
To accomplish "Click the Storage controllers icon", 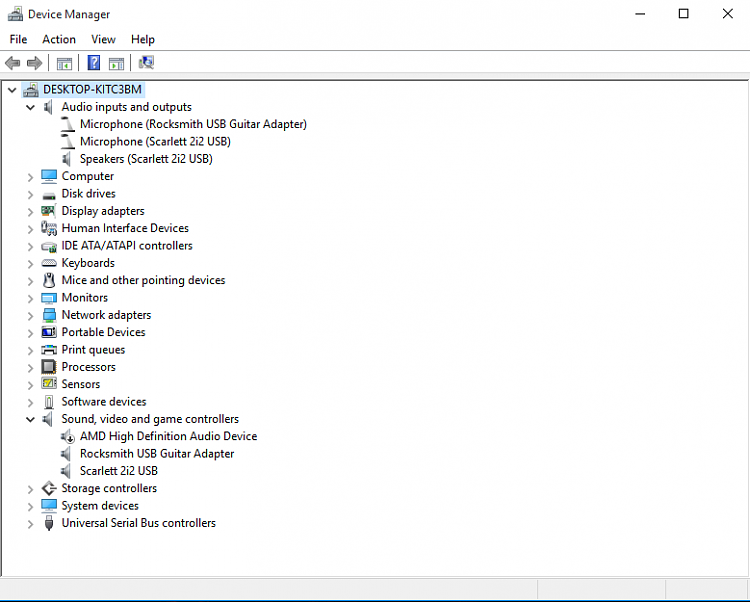I will (49, 488).
